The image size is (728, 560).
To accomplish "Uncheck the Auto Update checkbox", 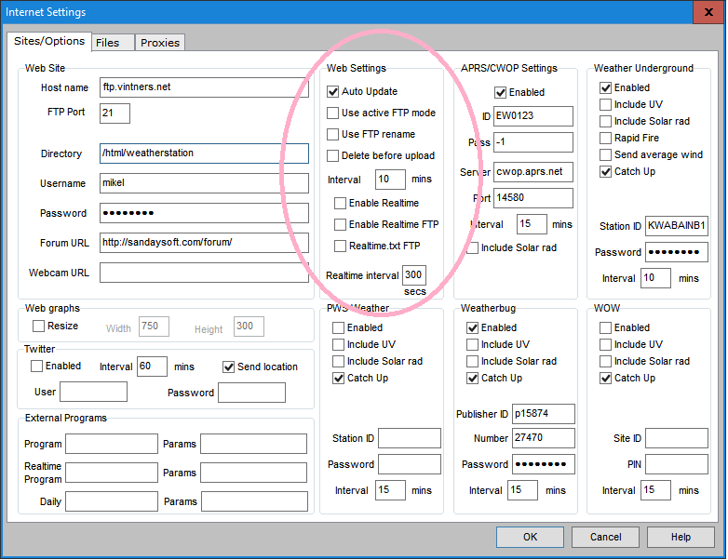I will pos(333,92).
